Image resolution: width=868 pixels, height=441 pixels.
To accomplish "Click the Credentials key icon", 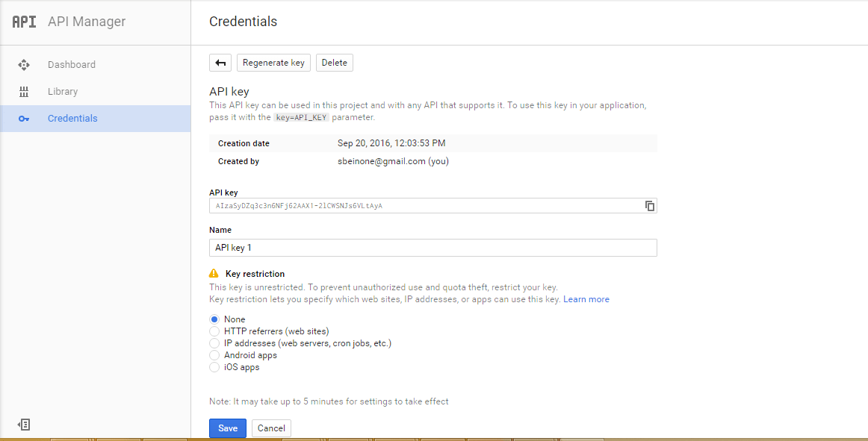I will 24,119.
